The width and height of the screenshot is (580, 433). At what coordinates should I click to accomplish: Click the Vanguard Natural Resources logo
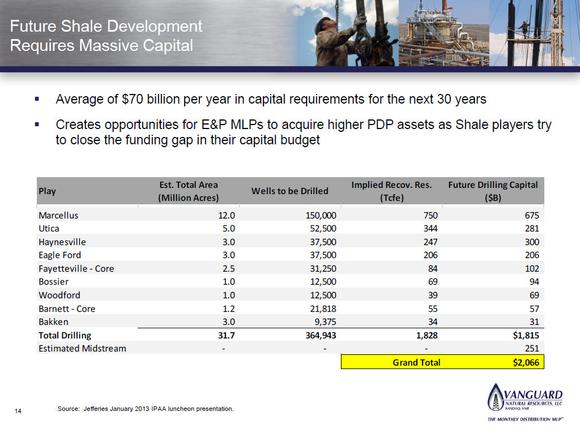click(525, 402)
